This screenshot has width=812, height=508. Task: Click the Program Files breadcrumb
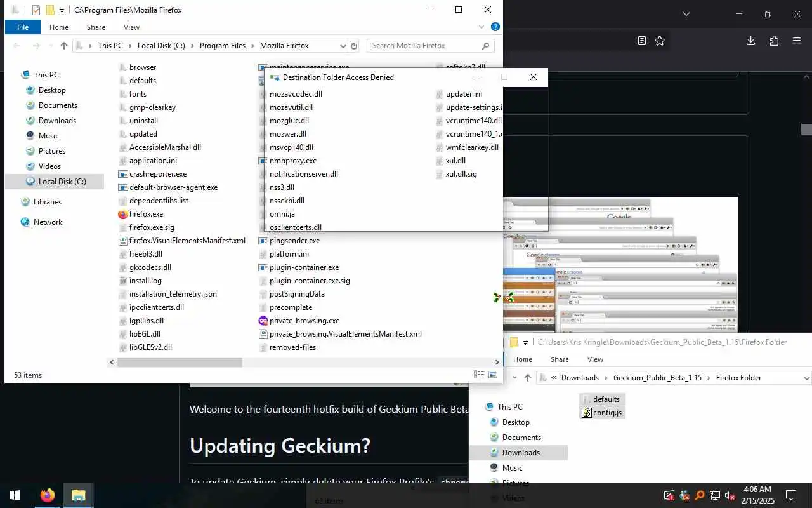(222, 46)
